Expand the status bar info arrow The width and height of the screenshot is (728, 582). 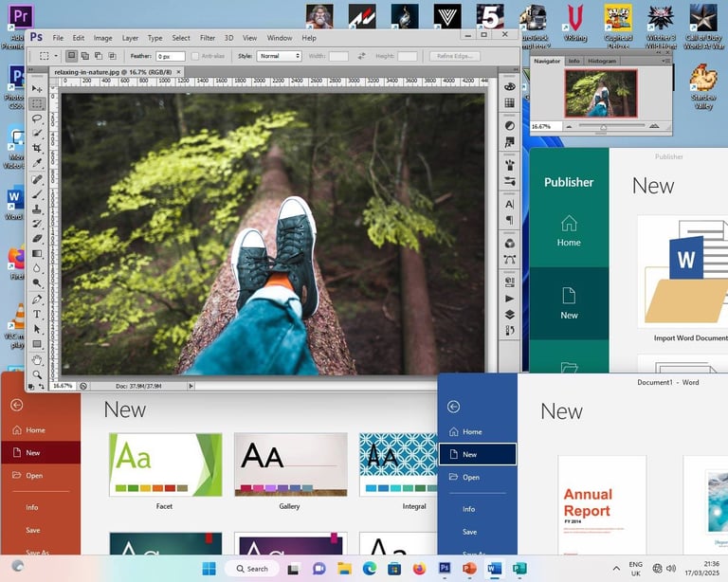coord(191,386)
